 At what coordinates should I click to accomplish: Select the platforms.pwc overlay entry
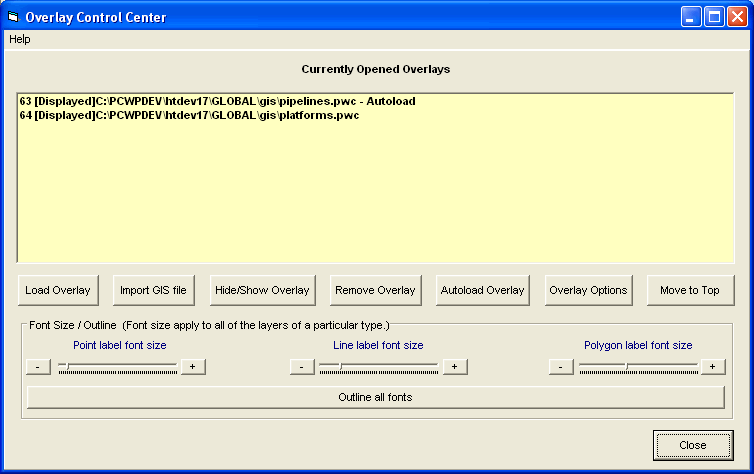pyautogui.click(x=189, y=116)
